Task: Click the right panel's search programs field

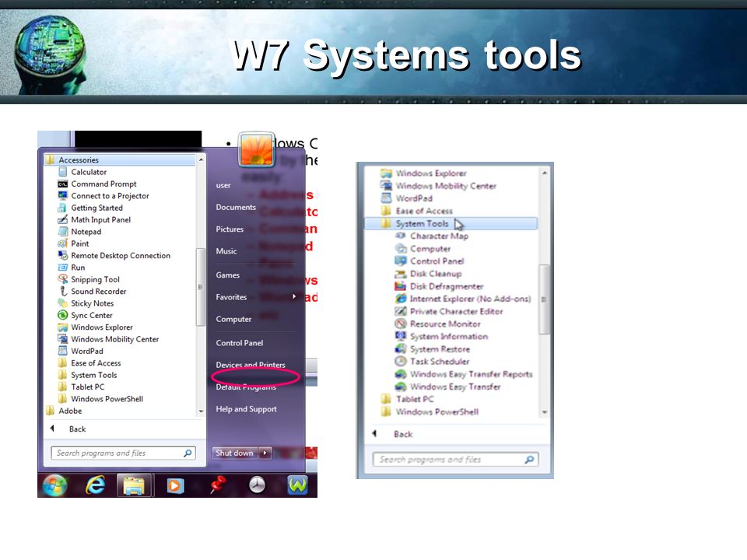Action: point(455,460)
